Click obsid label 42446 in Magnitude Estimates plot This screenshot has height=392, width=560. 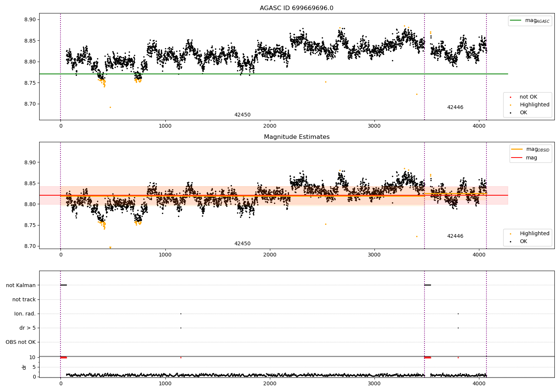pyautogui.click(x=455, y=236)
